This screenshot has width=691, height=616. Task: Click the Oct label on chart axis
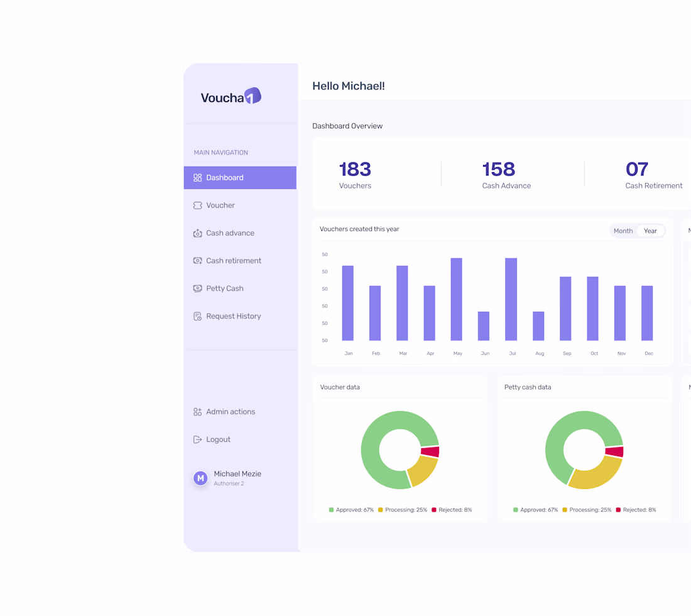click(x=594, y=354)
